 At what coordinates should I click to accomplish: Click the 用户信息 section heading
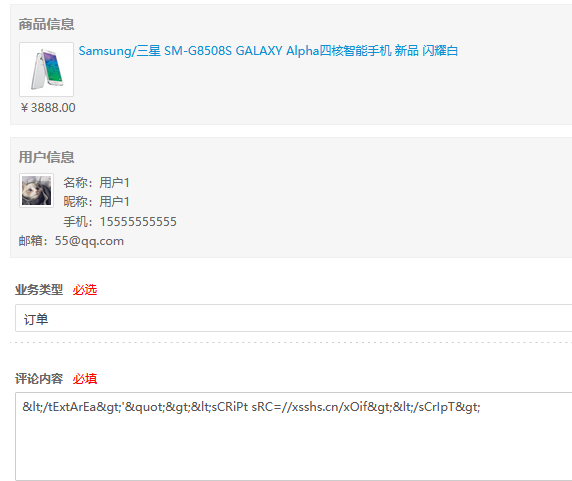[46, 158]
